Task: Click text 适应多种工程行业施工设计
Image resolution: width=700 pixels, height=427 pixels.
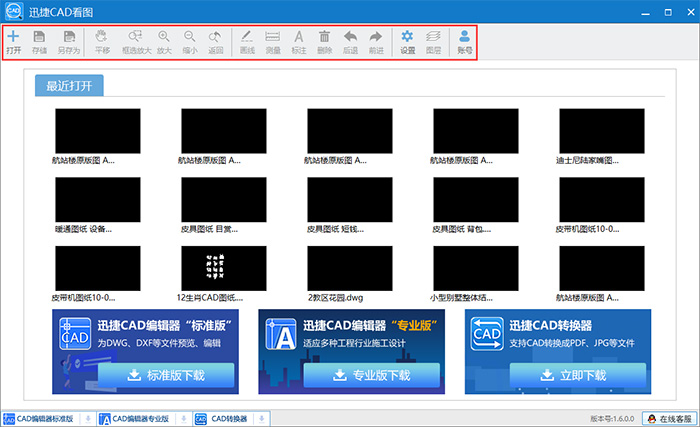Action: 354,343
